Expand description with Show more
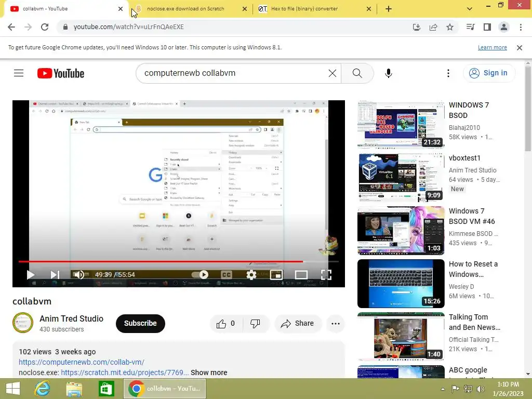Viewport: 532px width, 399px height. tap(209, 373)
